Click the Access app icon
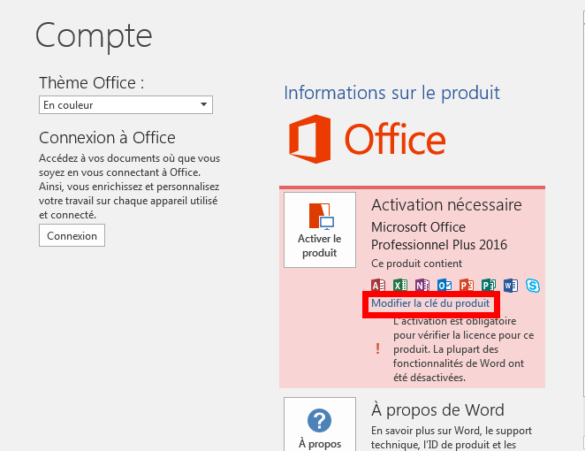This screenshot has width=585, height=451. (378, 285)
